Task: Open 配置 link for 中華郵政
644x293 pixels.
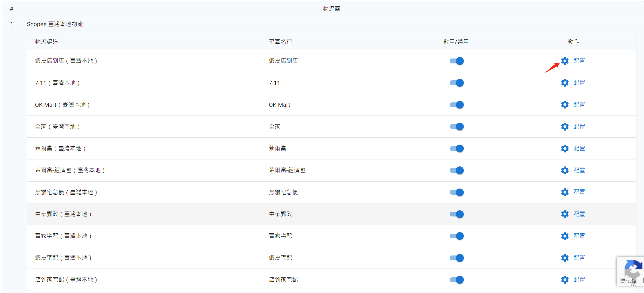Action: 579,214
